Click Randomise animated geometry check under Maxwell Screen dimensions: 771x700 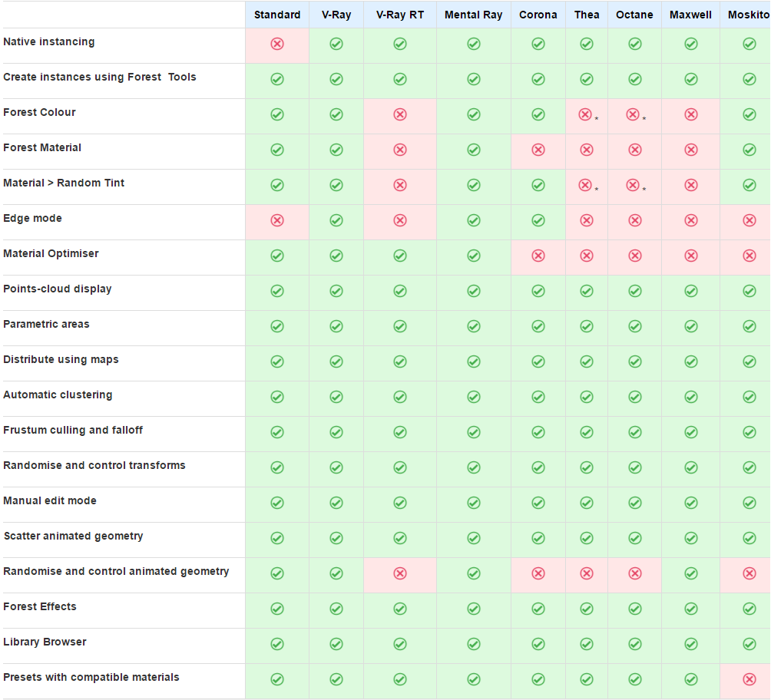[691, 573]
